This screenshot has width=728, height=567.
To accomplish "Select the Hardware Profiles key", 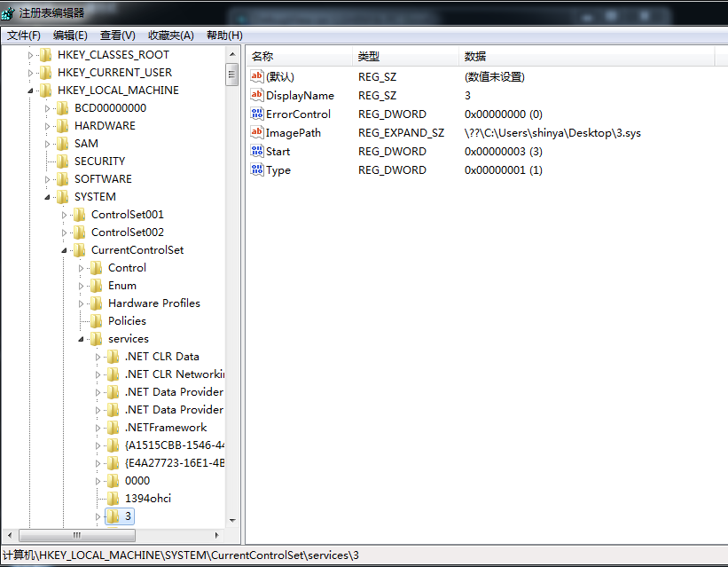I will tap(153, 303).
